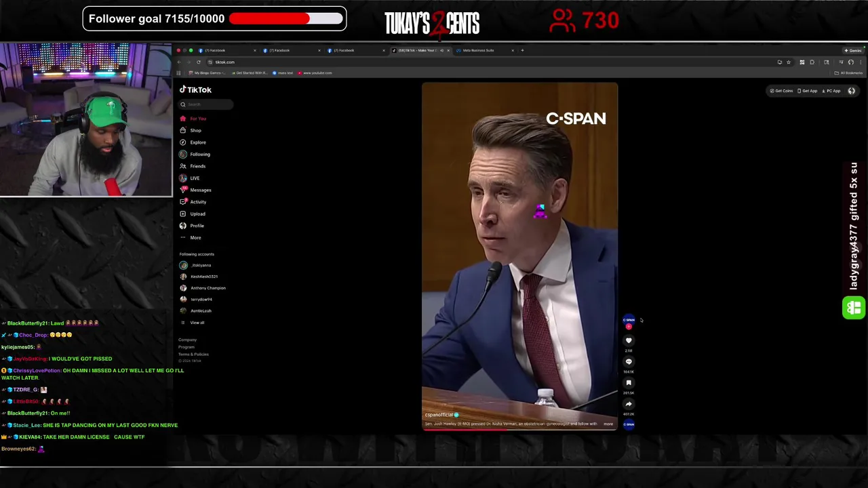
Task: Bookmark this page with star icon
Action: coord(789,62)
